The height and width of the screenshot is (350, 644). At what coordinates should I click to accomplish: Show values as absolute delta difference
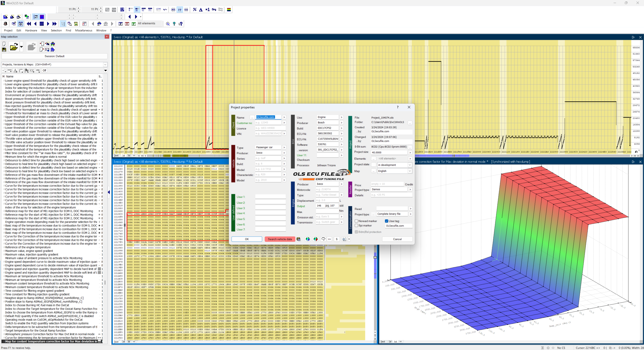201,10
